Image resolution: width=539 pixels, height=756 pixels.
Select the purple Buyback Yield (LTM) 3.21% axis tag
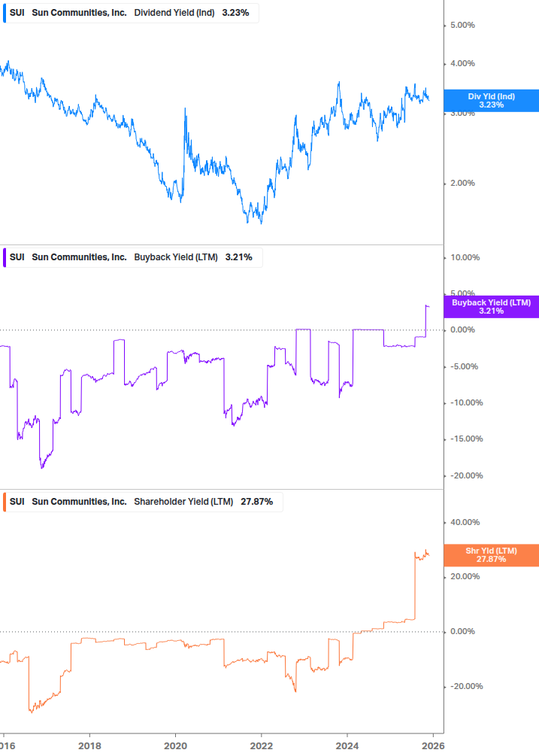click(492, 307)
